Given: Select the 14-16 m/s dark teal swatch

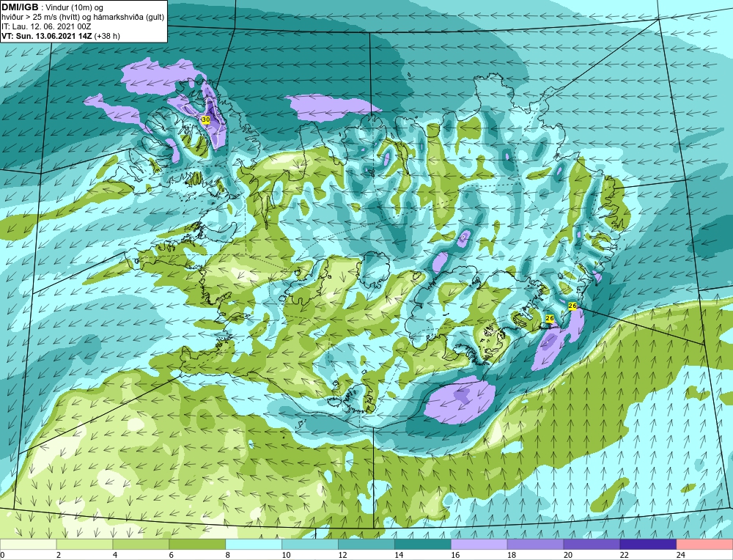Looking at the screenshot, I should pyautogui.click(x=423, y=545).
